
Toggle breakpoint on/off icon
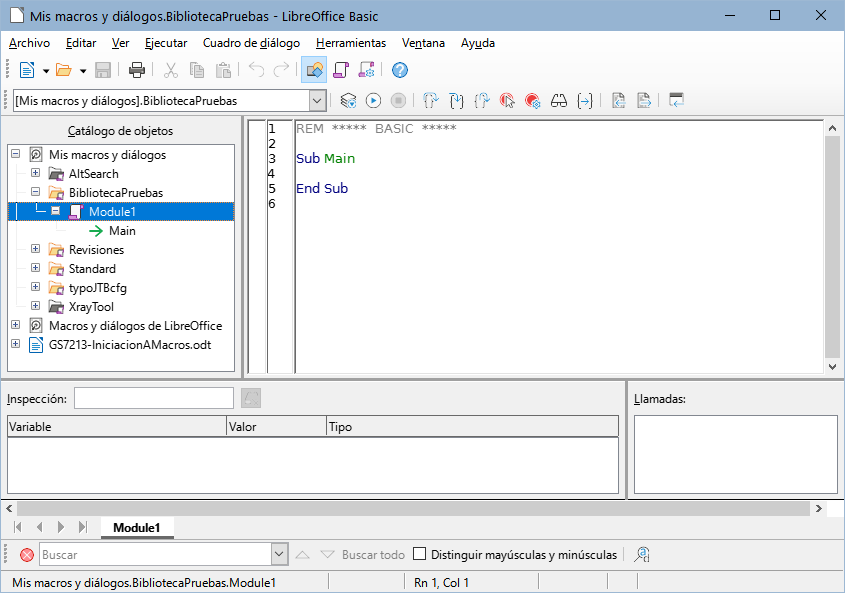(x=507, y=101)
